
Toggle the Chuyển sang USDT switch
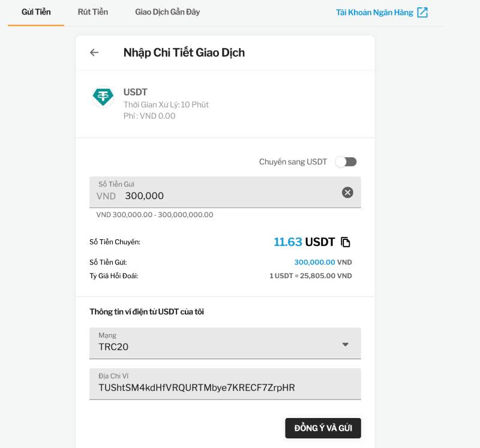click(346, 162)
